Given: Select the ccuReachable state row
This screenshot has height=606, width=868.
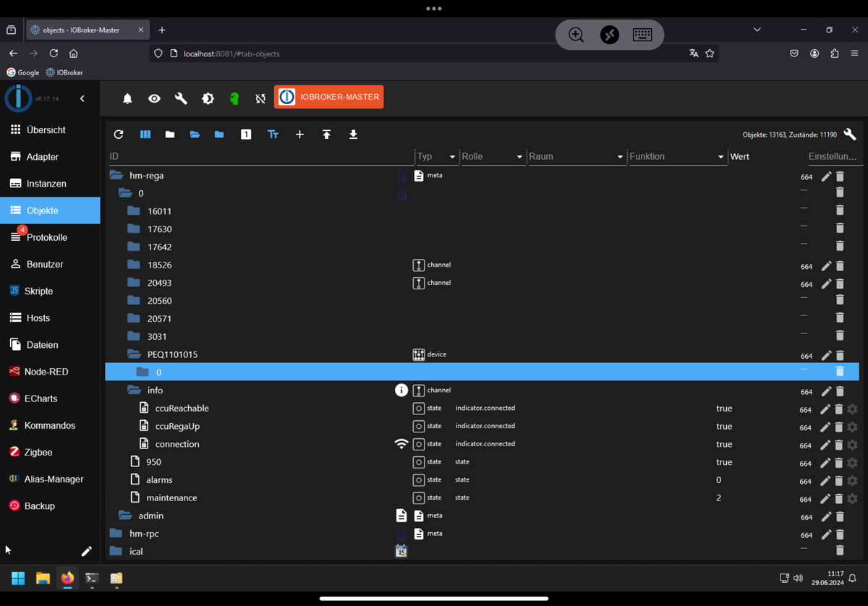Looking at the screenshot, I should coord(482,408).
